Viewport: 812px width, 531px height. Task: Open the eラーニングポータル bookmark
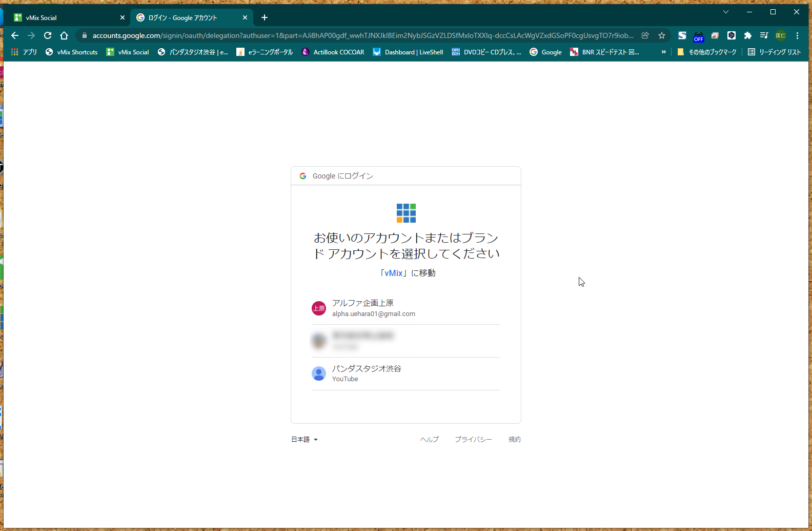(265, 52)
